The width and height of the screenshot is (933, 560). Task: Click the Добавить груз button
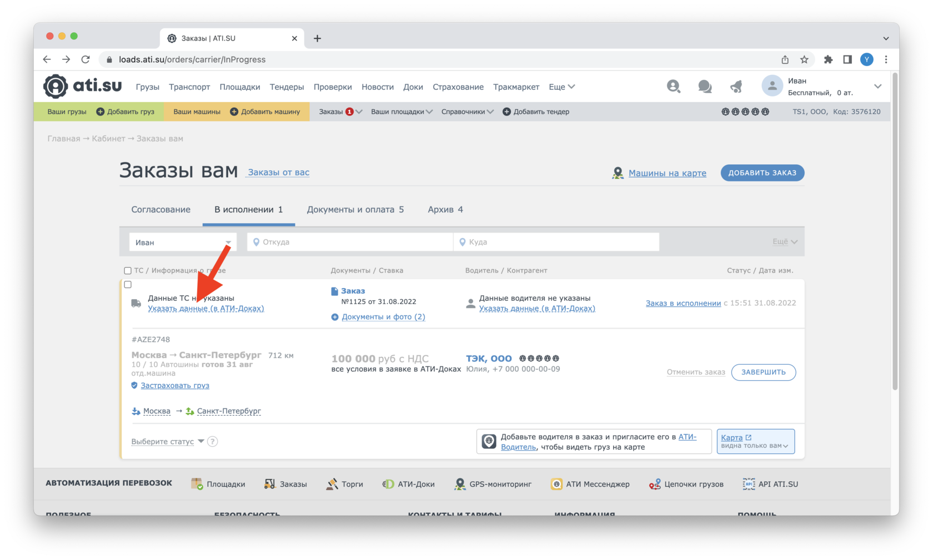[125, 112]
